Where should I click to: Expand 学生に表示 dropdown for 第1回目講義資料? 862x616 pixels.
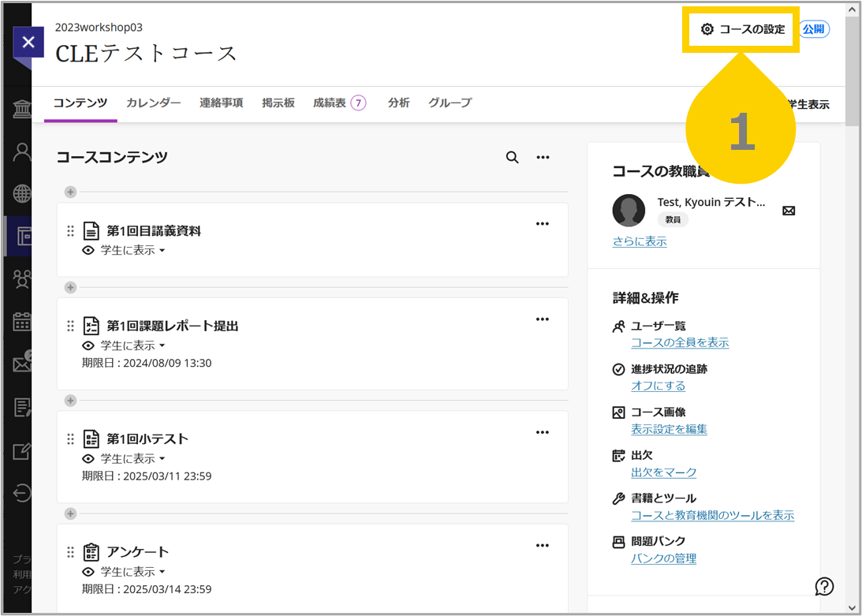[132, 250]
